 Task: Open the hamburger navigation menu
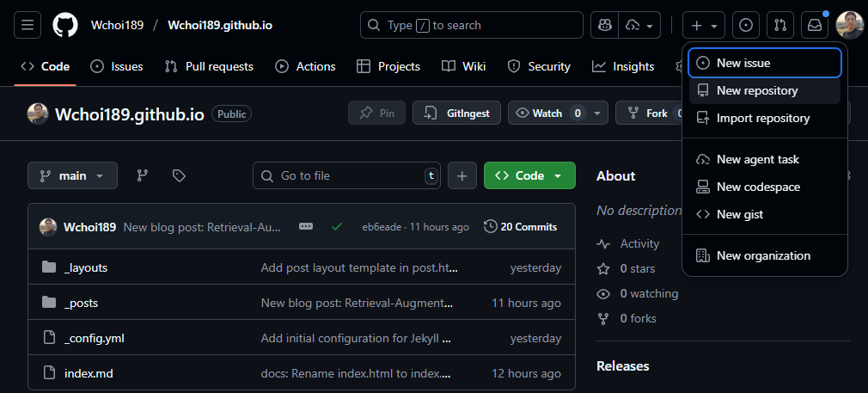point(28,25)
